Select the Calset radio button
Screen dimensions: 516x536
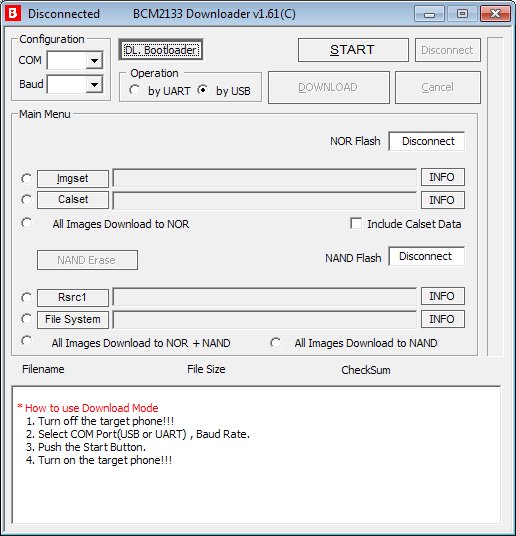click(26, 199)
